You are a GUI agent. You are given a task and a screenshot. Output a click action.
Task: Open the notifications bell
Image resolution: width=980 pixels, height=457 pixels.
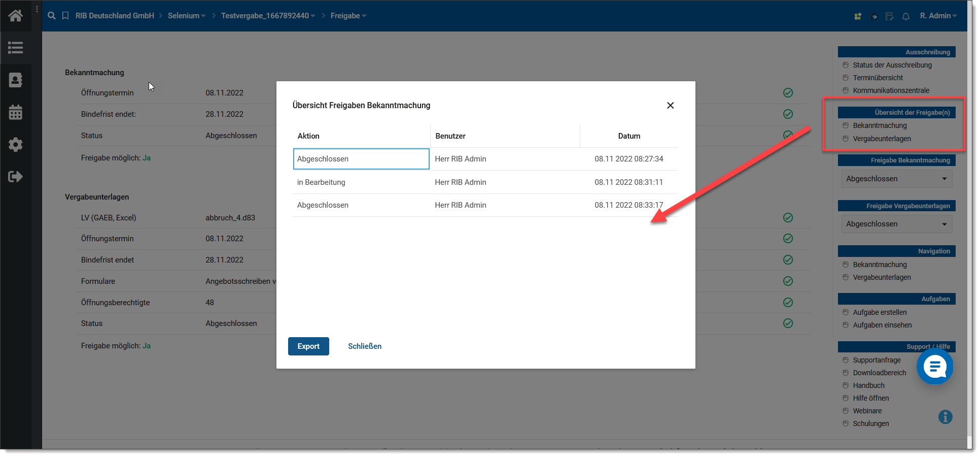tap(906, 16)
